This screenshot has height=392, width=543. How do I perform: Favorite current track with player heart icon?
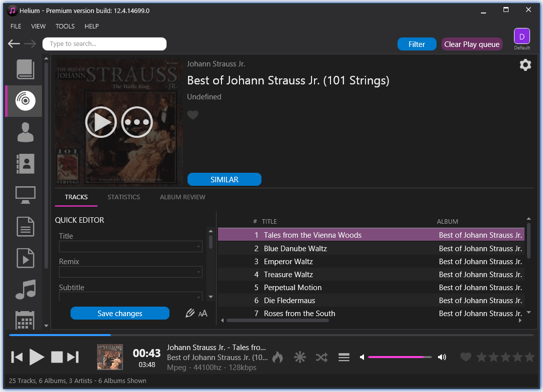466,357
